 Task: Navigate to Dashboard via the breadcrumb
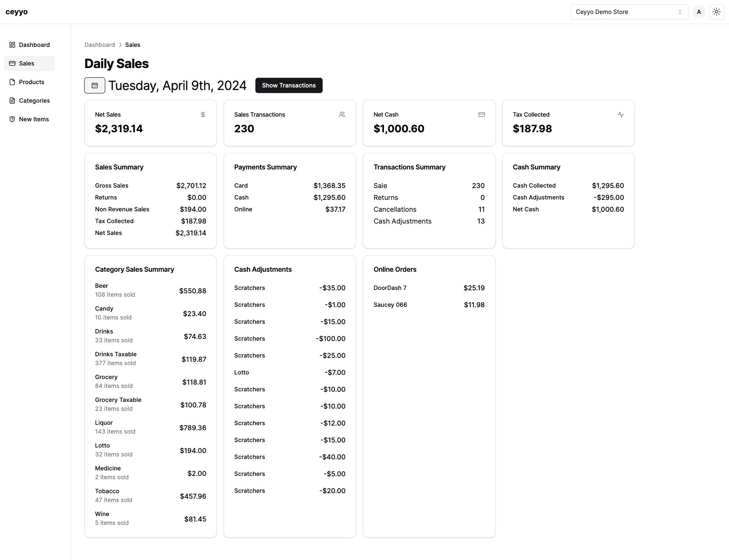click(99, 45)
